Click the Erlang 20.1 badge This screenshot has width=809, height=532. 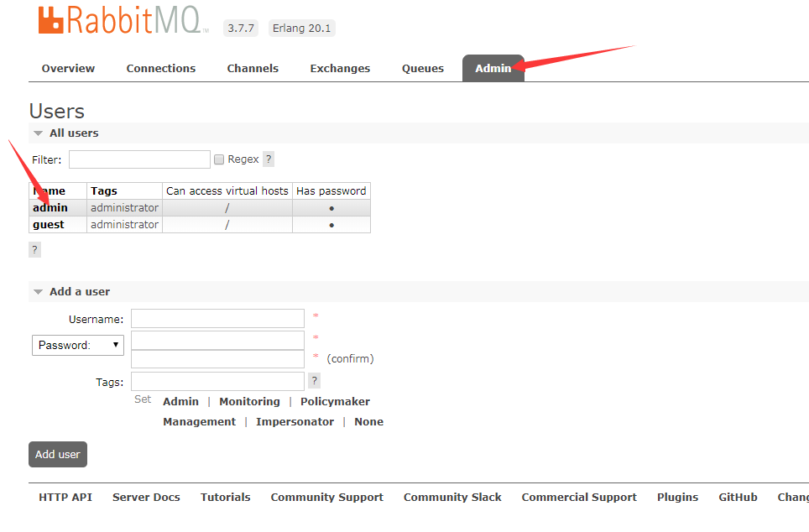[302, 28]
